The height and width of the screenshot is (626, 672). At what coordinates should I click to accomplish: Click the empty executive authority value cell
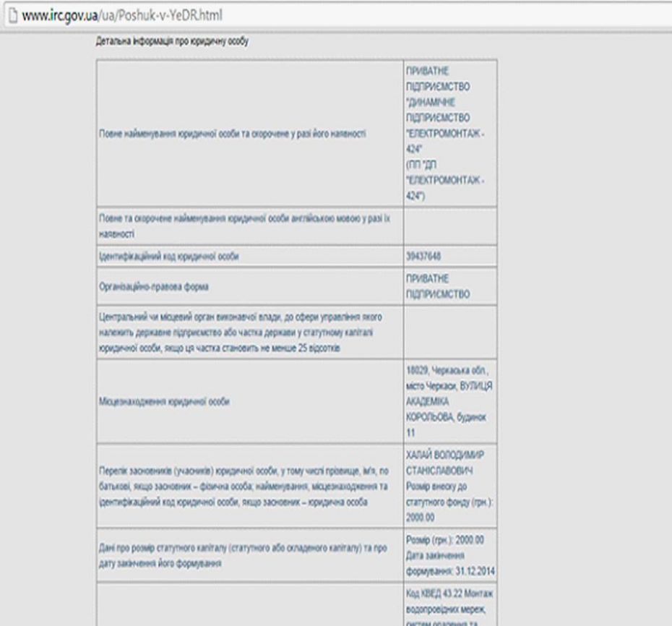pos(449,333)
